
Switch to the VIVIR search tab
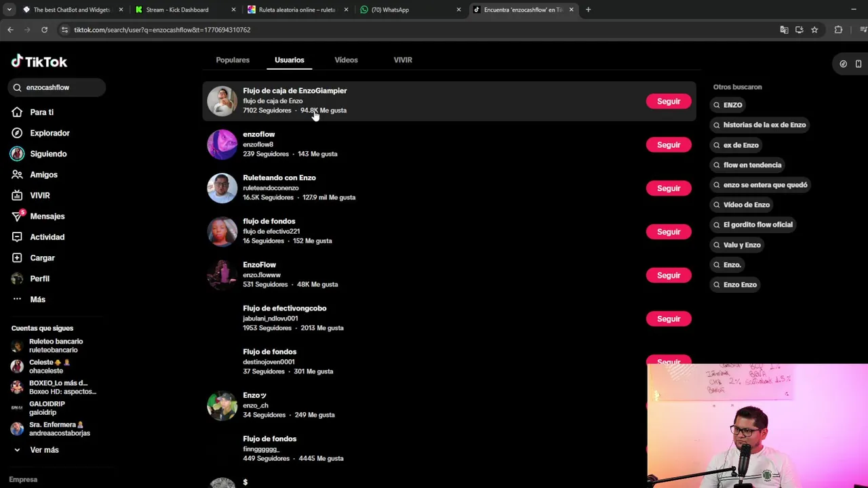403,60
